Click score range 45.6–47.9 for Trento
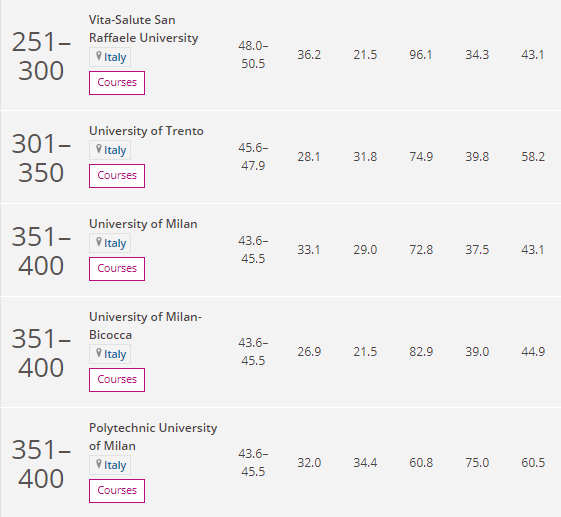This screenshot has width=561, height=517. [253, 156]
